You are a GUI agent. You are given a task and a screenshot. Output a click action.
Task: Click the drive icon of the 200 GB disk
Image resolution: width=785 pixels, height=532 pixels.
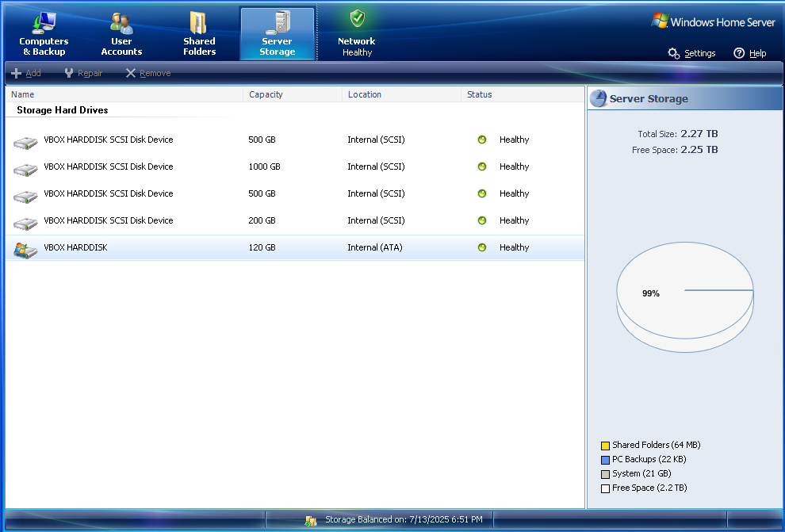25,224
